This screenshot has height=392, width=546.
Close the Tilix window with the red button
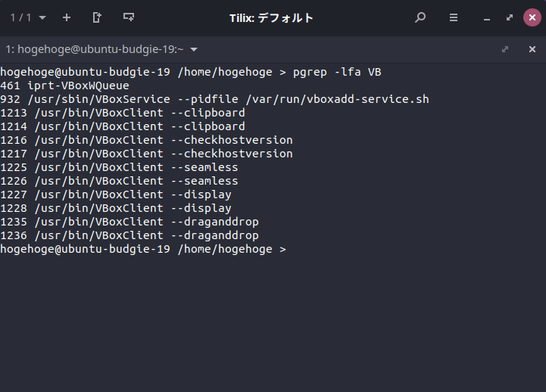532,17
